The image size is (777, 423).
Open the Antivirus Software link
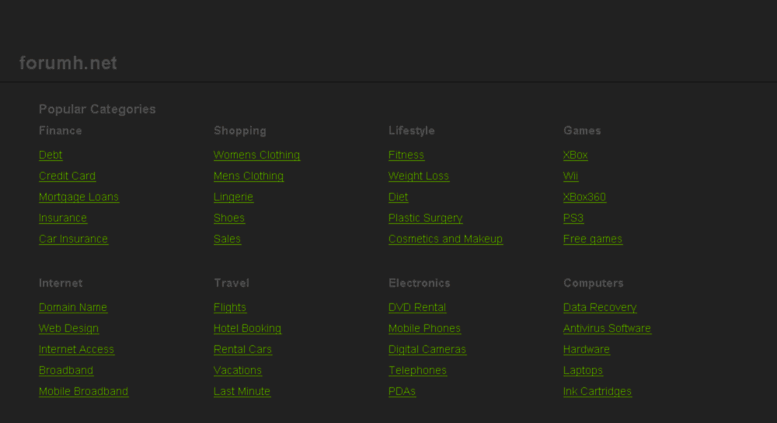tap(607, 328)
